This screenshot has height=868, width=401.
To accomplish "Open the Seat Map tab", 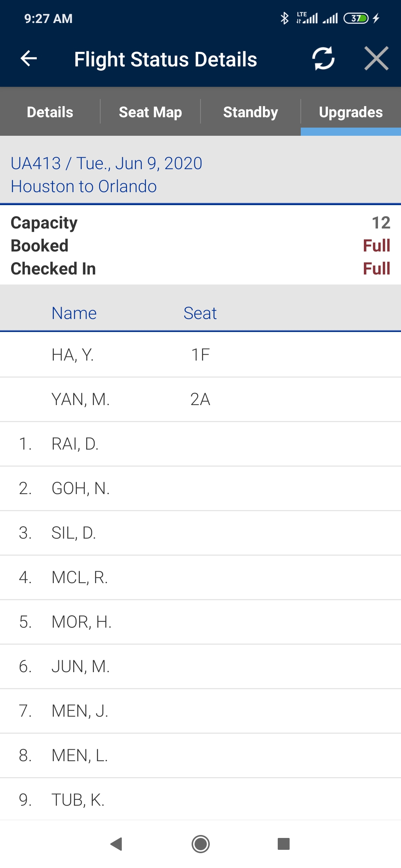I will 150,112.
